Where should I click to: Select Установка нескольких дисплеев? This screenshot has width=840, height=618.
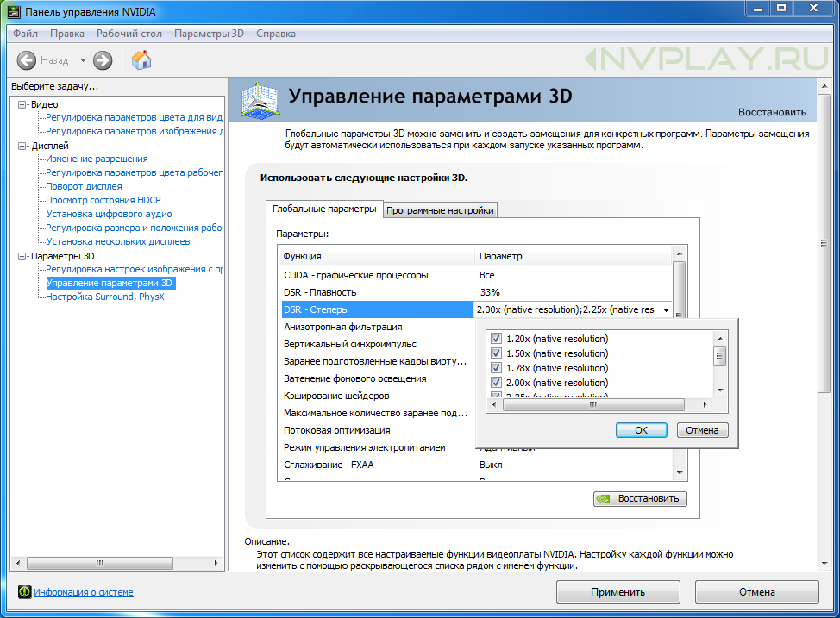118,241
